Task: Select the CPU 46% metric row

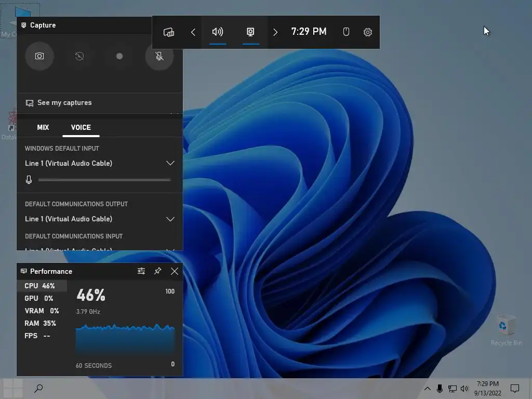Action: point(42,286)
